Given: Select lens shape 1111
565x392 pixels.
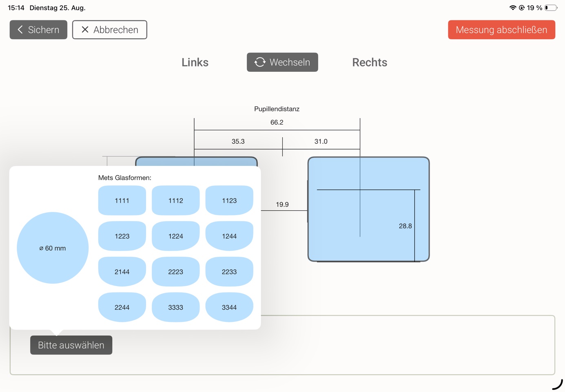Looking at the screenshot, I should coord(122,200).
